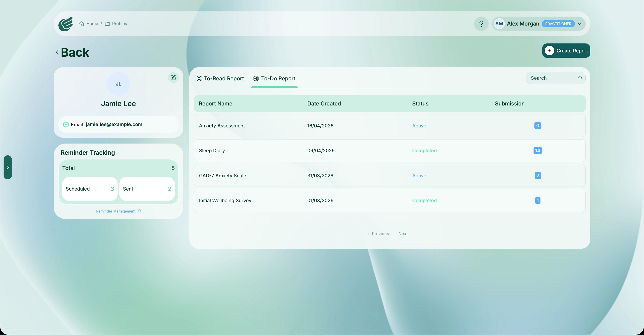Screen dimensions: 644x335
Task: Click the To-Do Report checklist icon
Action: (x=256, y=79)
